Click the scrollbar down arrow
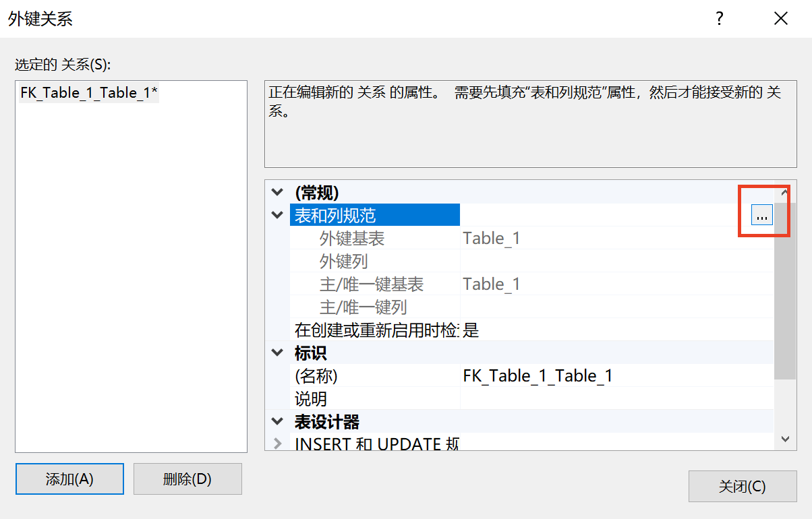Screen dimensions: 812x519 click(786, 438)
